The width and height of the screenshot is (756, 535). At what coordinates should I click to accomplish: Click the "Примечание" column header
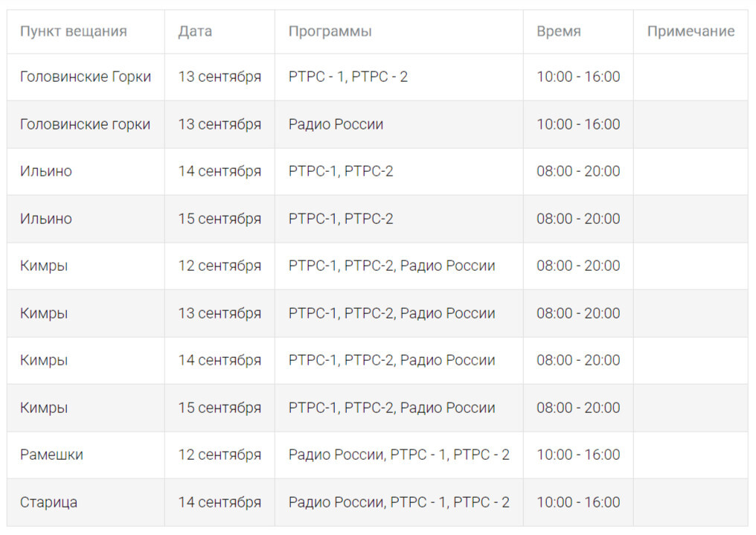click(x=690, y=31)
